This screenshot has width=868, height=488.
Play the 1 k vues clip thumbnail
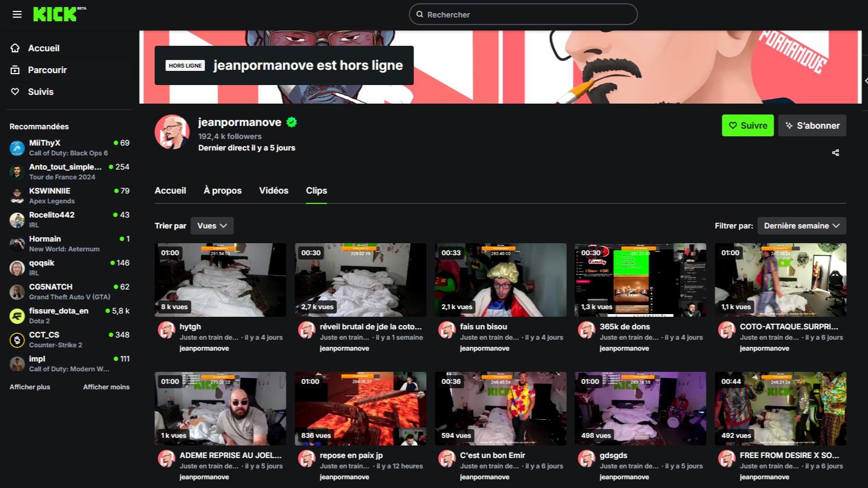click(x=220, y=408)
